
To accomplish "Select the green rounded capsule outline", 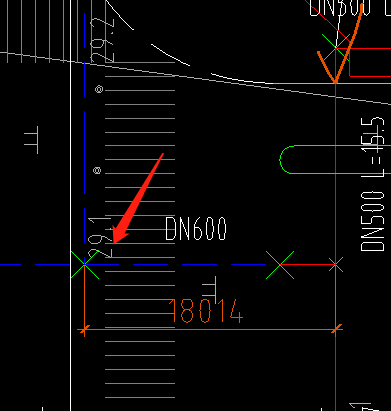I will pyautogui.click(x=335, y=159).
